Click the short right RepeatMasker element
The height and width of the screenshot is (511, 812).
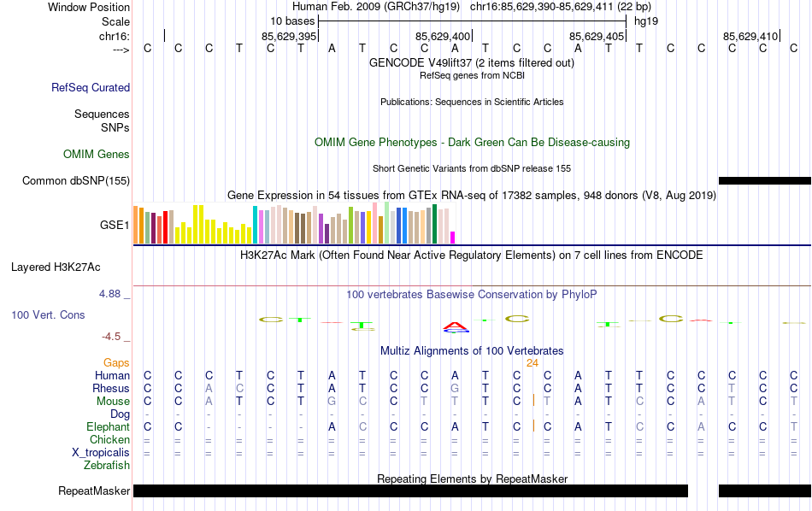[x=765, y=490]
